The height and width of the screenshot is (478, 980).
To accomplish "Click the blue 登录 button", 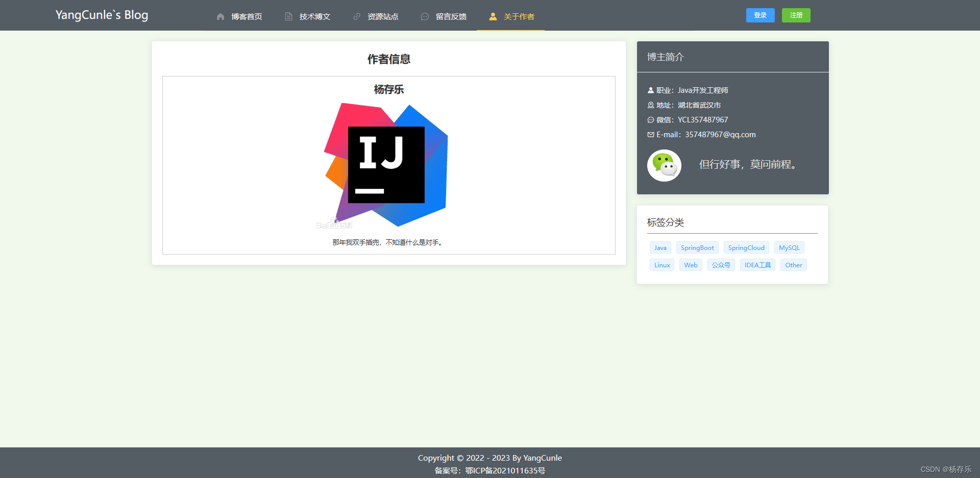I will pos(760,15).
